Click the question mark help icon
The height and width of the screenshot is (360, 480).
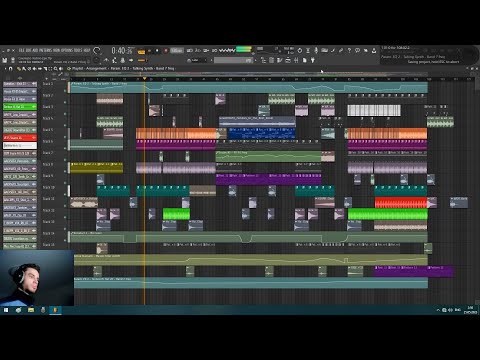(x=349, y=50)
